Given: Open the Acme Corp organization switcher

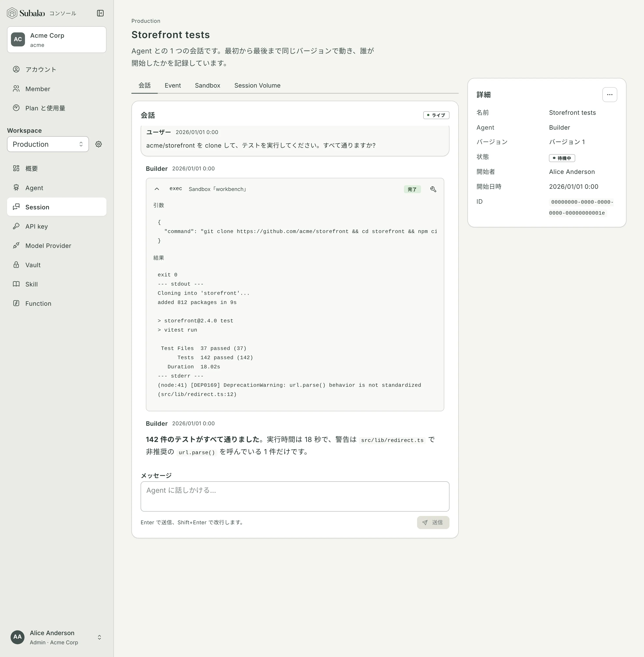Looking at the screenshot, I should point(57,40).
